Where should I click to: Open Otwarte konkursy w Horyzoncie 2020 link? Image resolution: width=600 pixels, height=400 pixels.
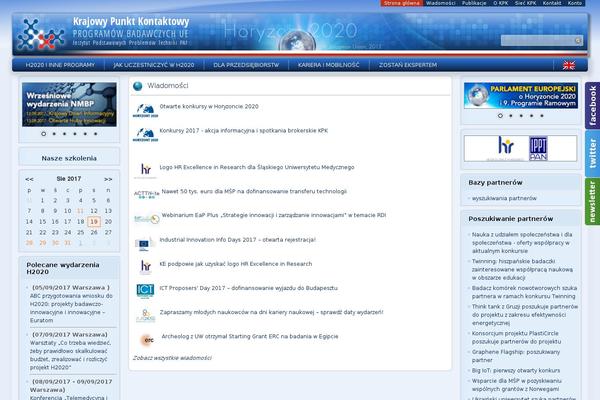(x=209, y=107)
